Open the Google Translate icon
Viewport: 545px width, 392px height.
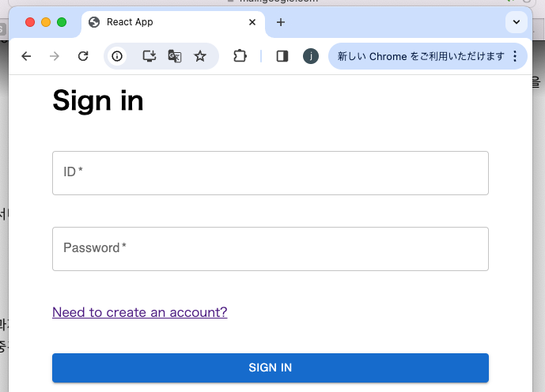tap(175, 56)
